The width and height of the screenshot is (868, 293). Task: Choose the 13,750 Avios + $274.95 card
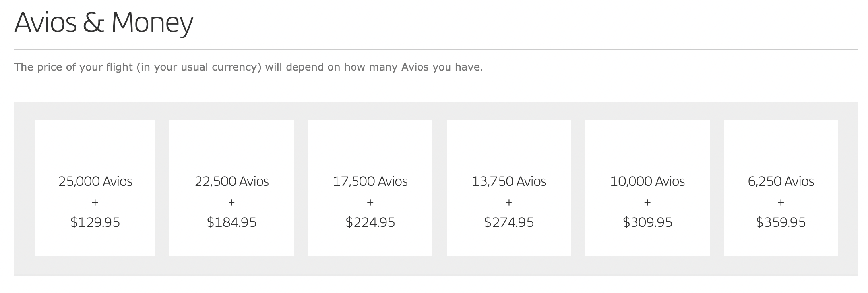tap(509, 188)
